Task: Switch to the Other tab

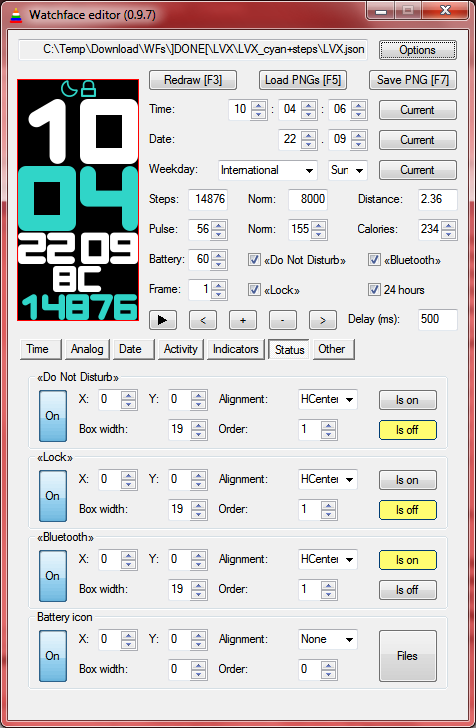Action: tap(333, 349)
